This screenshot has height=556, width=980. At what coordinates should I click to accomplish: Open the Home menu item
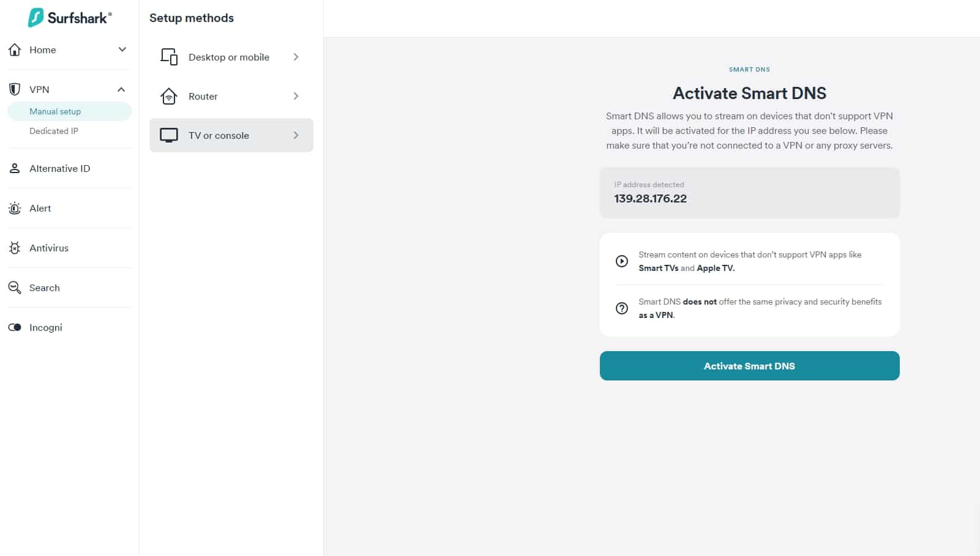point(69,50)
